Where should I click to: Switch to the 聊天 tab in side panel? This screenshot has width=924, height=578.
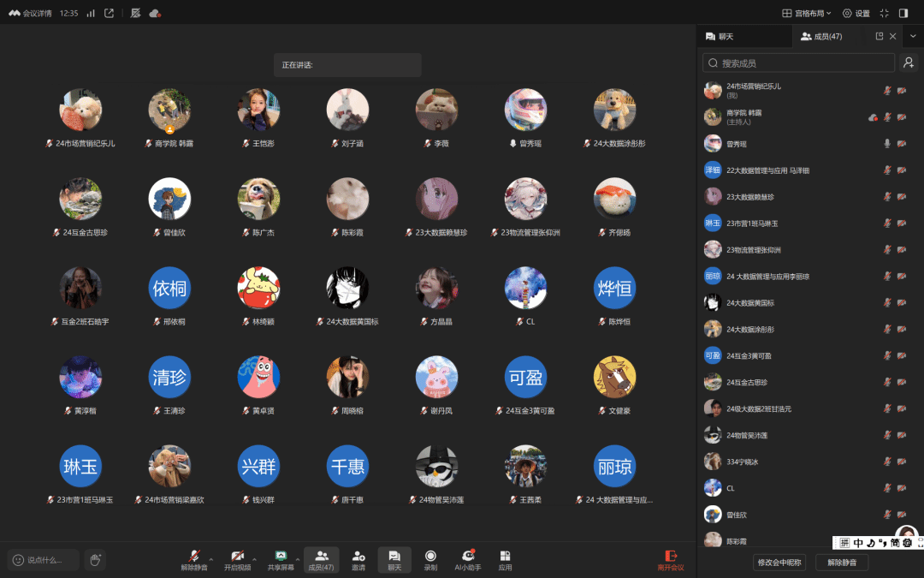719,37
